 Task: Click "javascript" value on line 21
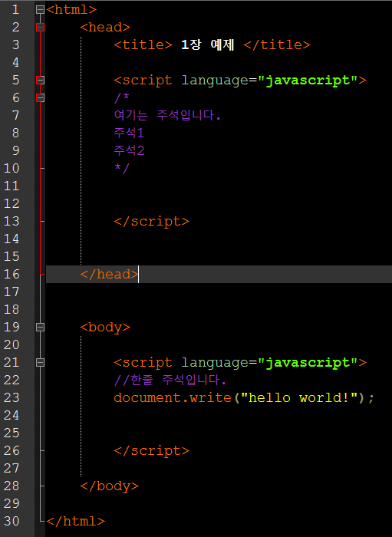(x=308, y=362)
